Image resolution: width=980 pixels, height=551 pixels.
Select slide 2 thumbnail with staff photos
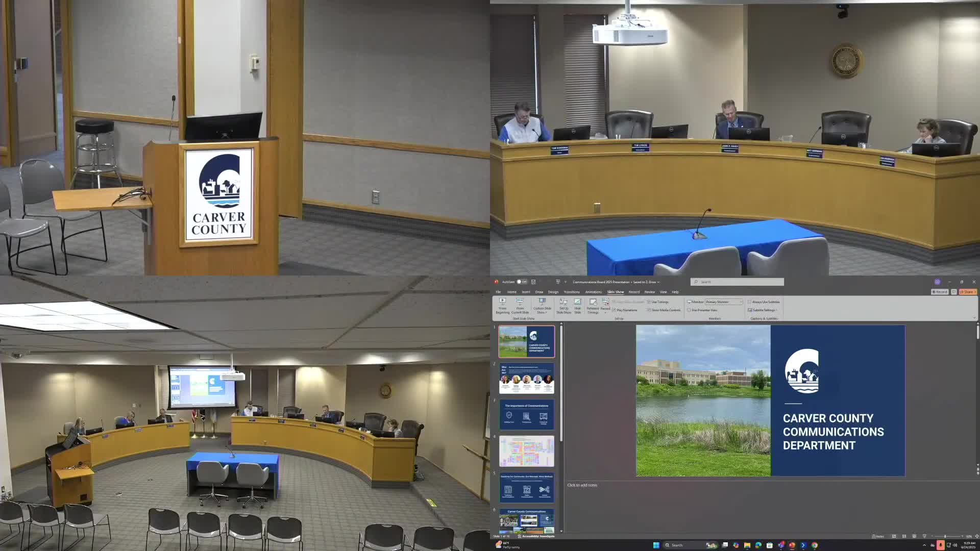[x=526, y=378]
